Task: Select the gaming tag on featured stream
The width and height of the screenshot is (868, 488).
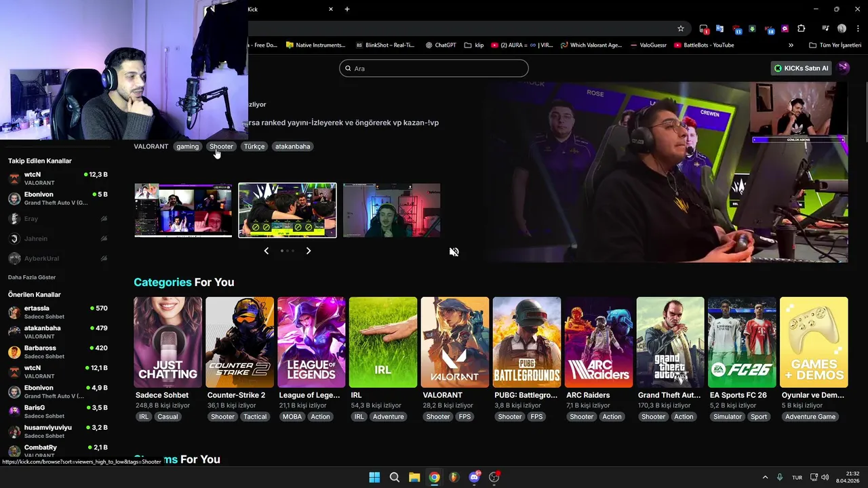Action: 187,146
